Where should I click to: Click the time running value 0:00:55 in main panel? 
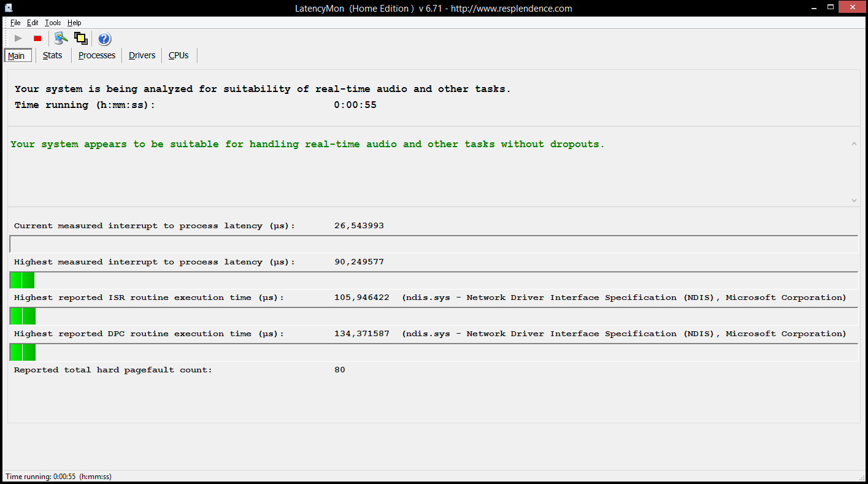(x=355, y=105)
